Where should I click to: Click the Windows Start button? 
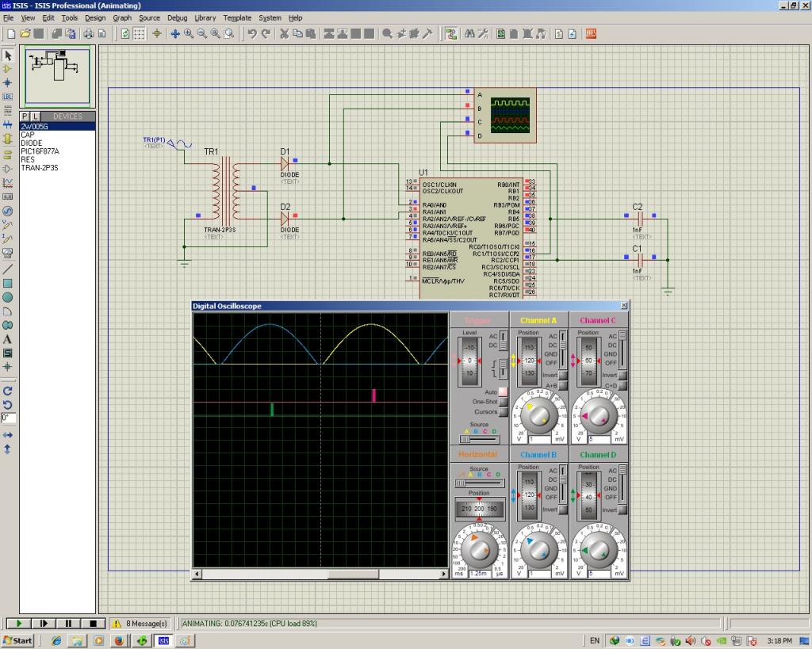[x=18, y=640]
